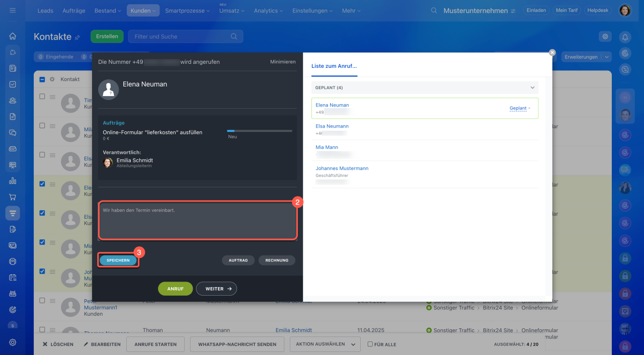
Task: Click the deal stage progress bar labeled Neu
Action: point(260,131)
